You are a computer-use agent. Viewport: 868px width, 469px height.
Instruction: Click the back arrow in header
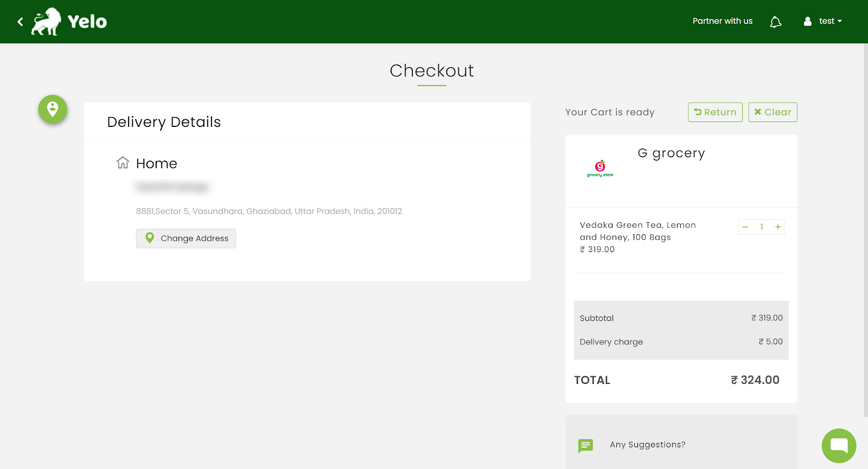coord(20,22)
